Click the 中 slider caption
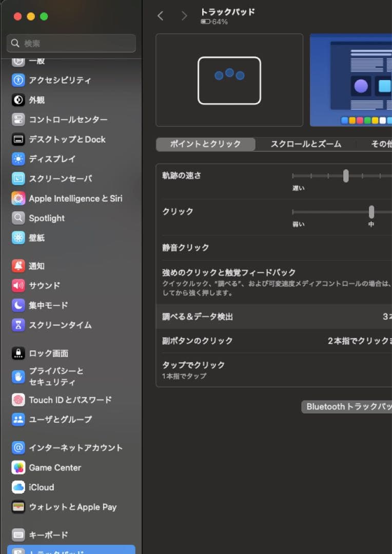The image size is (392, 554). [x=371, y=224]
